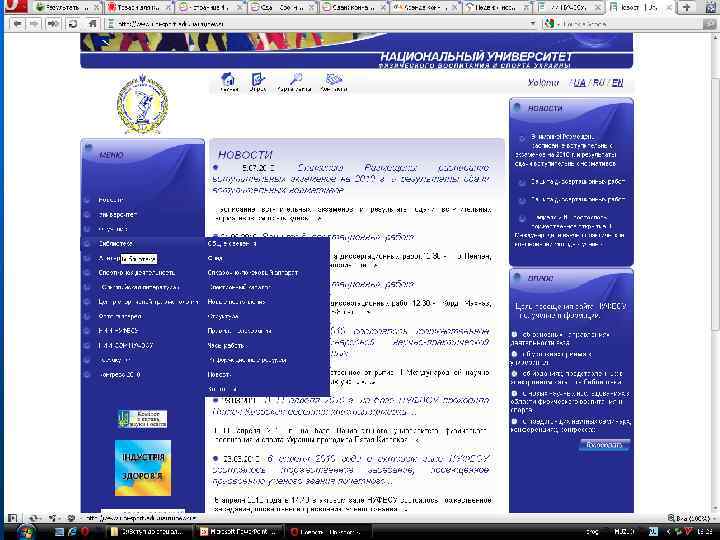Select Электронный каталог in library submenu
720x540 pixels.
(239, 287)
